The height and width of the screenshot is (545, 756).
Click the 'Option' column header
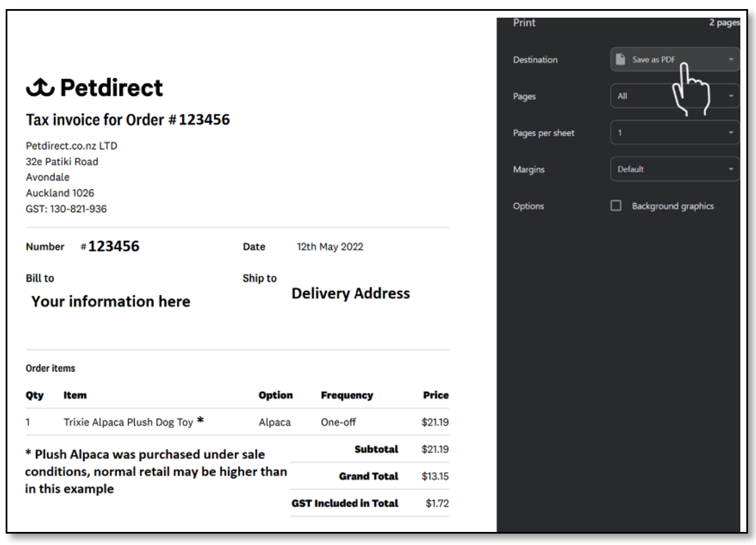[x=276, y=395]
